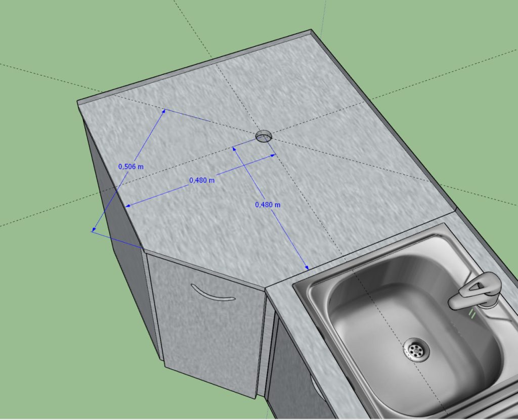Screen dimensions: 518x420
Task: Select the 0,480 m dimension label nearest the sink
Action: click(268, 204)
